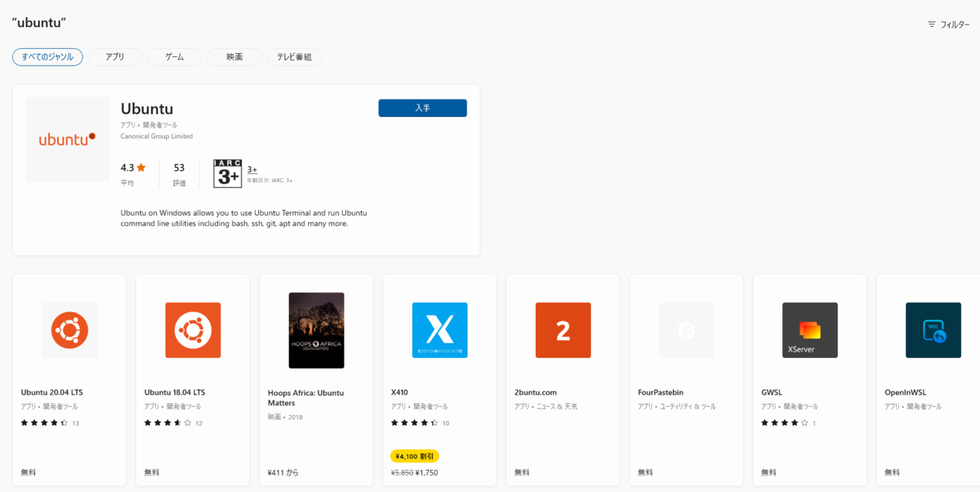Click the Ubuntu 20.04 LTS title

coord(52,392)
